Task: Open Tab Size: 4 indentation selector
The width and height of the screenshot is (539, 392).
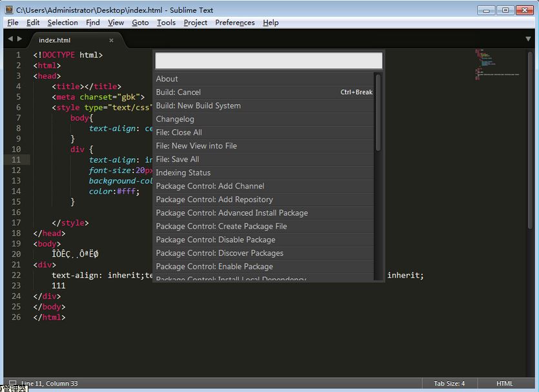Action: point(449,384)
